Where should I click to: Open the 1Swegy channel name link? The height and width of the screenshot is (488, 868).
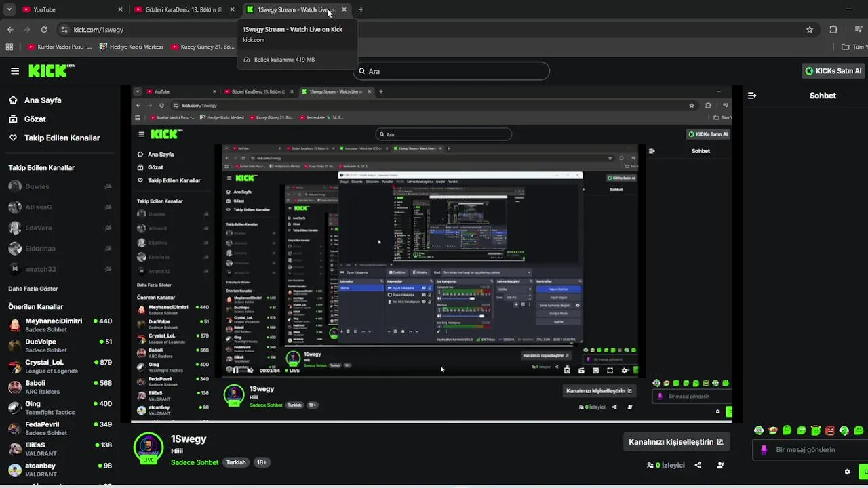[189, 439]
